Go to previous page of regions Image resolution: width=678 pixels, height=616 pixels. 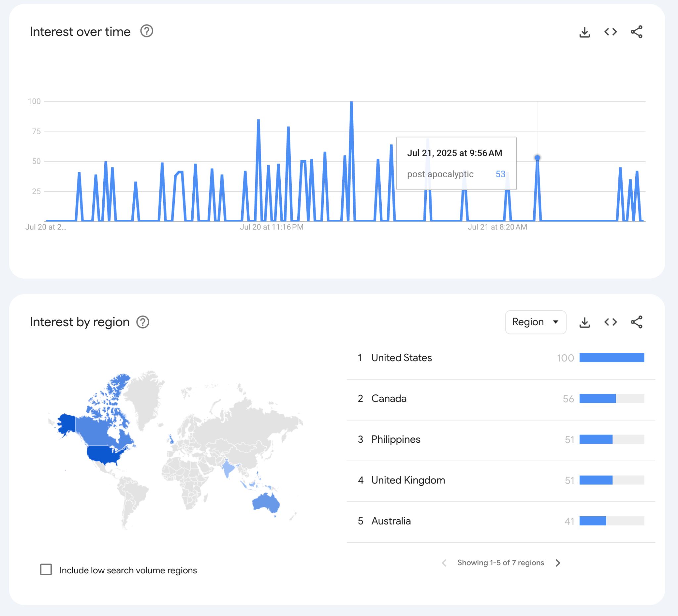click(x=444, y=563)
